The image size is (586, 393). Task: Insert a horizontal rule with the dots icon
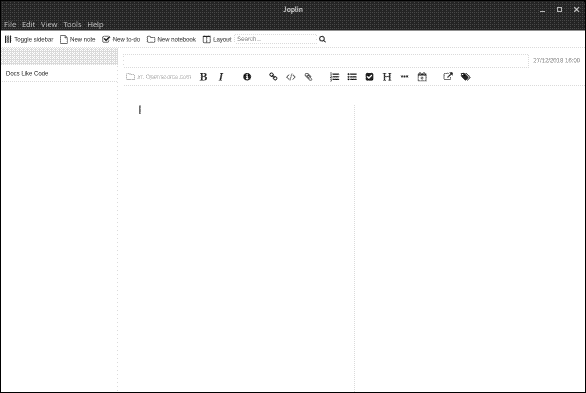404,76
